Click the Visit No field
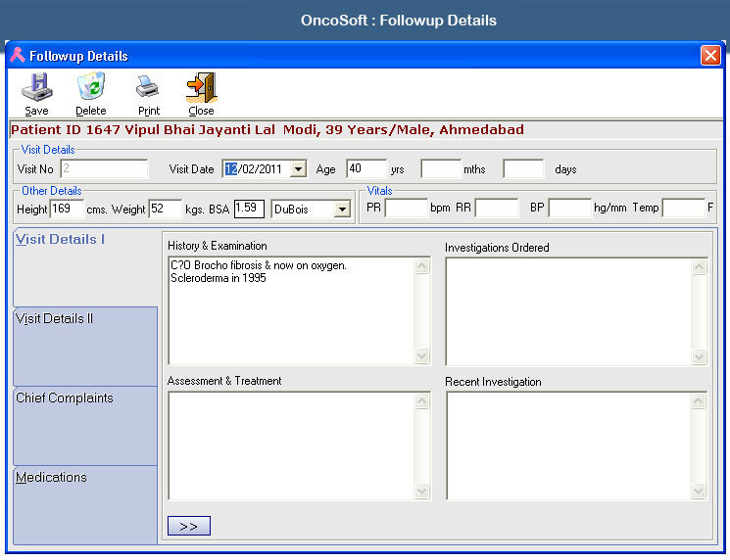 (x=104, y=168)
